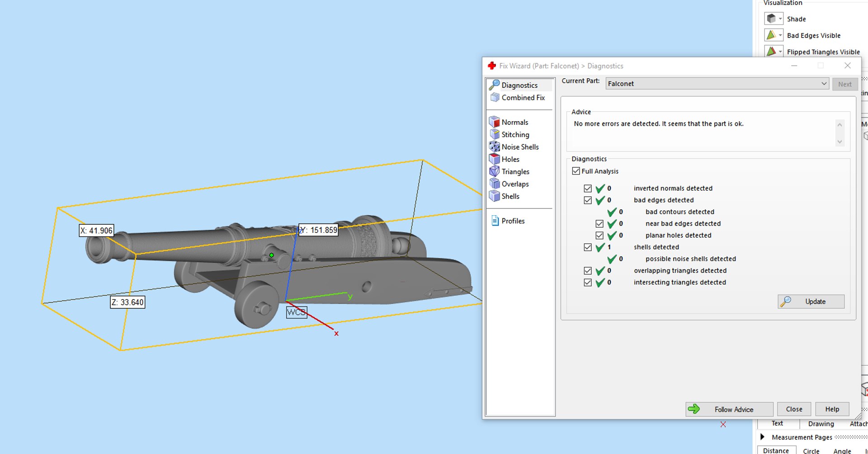Screen dimensions: 868x454
Task: Click the X: 41.906 dimension label
Action: coord(96,231)
